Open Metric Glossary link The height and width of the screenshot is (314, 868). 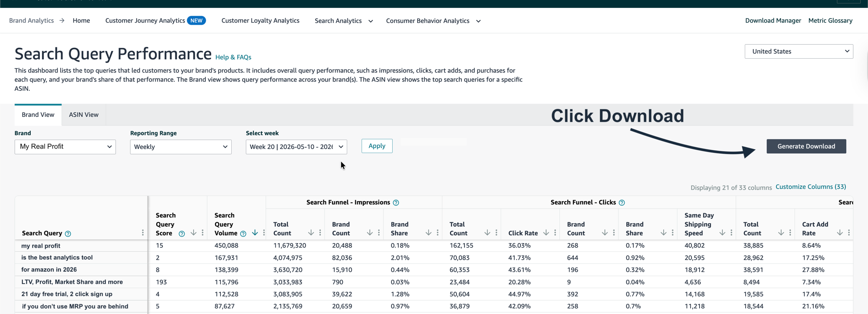pyautogui.click(x=830, y=20)
